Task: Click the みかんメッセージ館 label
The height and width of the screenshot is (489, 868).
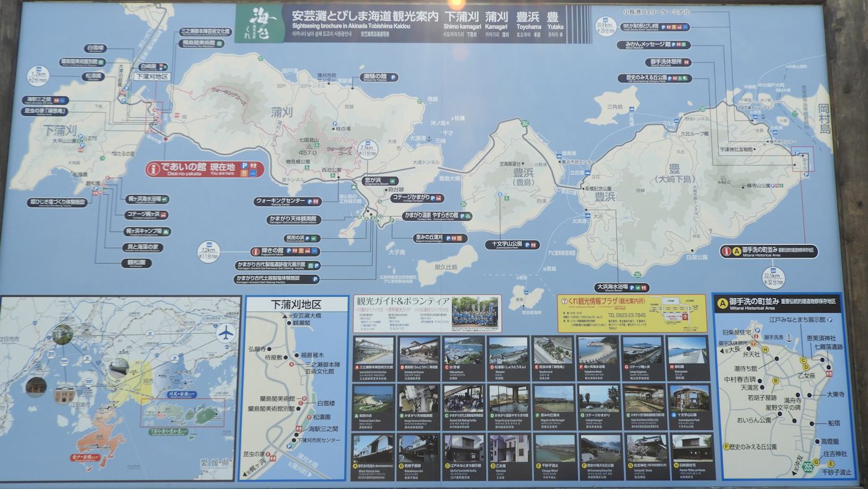Action: 653,45
